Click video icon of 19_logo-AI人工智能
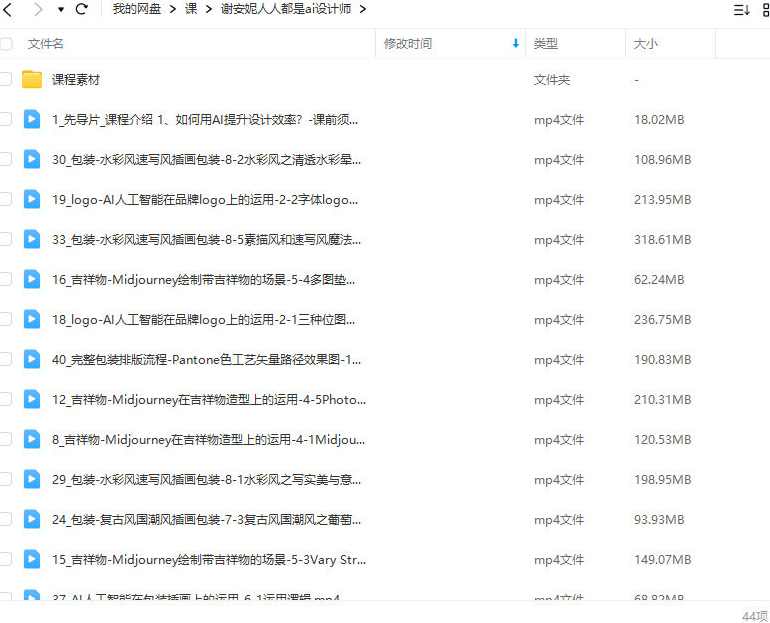Viewport: 770px width, 623px height. pos(32,199)
